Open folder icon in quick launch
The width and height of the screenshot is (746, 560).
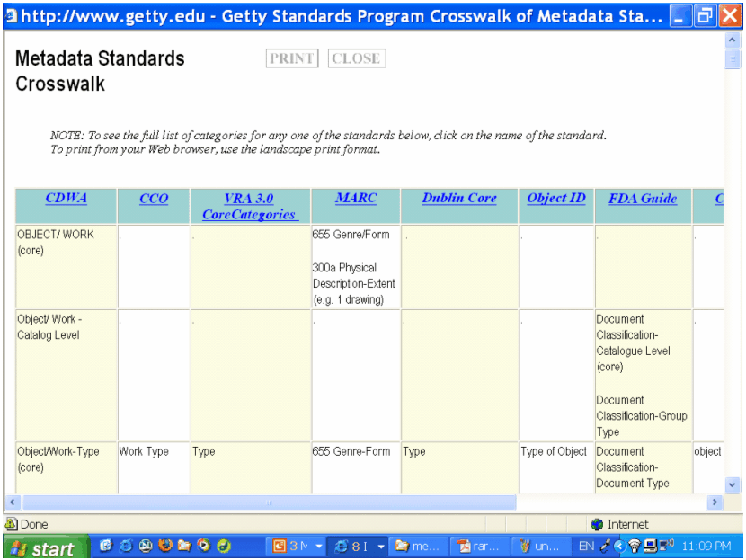(184, 546)
